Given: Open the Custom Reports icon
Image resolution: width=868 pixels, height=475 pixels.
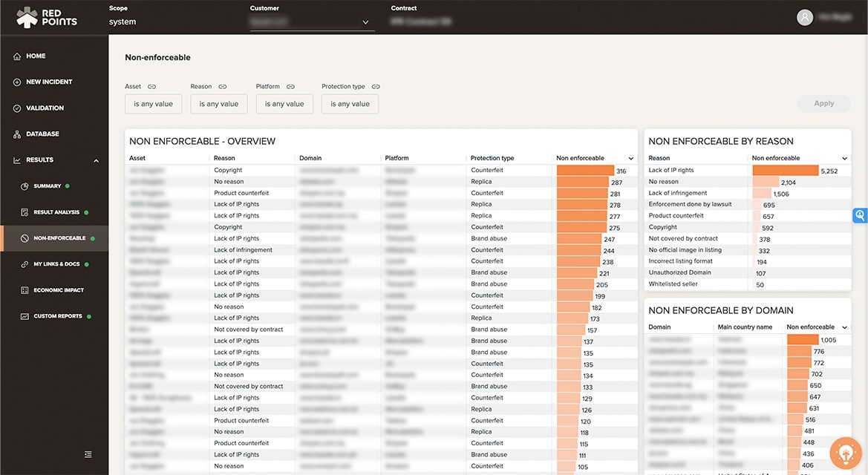Looking at the screenshot, I should [25, 315].
